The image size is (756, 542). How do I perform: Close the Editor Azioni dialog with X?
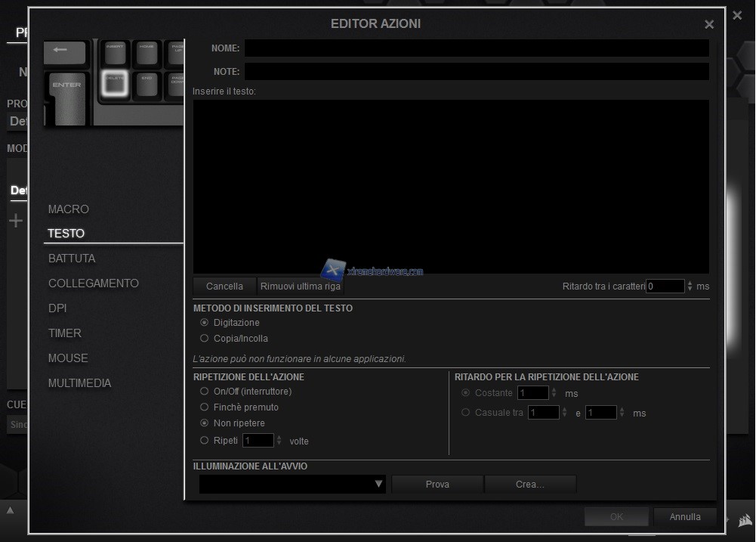tap(708, 24)
